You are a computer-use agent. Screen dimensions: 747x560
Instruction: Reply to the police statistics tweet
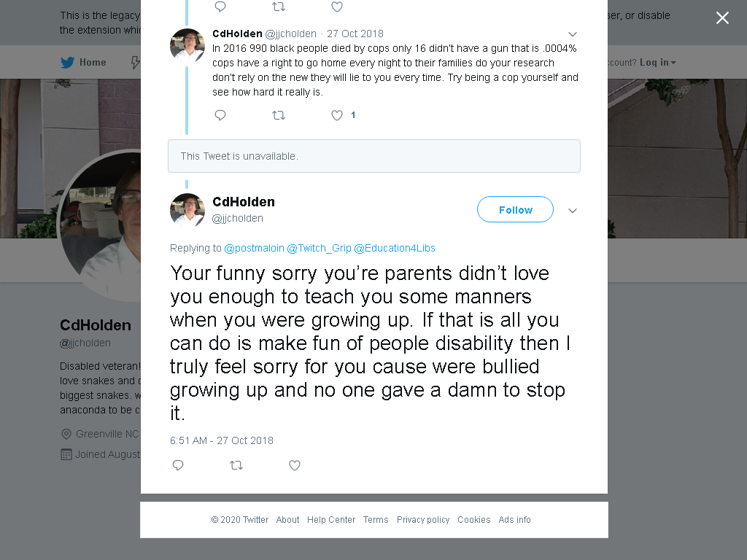point(220,115)
